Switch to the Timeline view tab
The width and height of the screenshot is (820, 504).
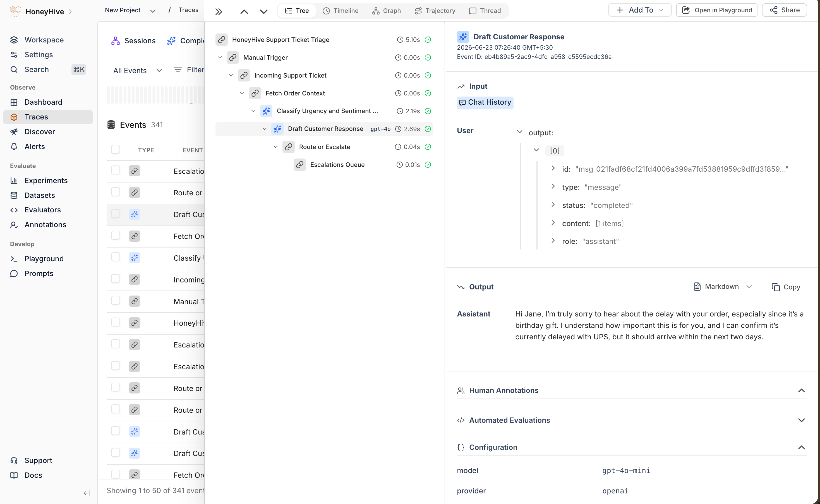(341, 11)
